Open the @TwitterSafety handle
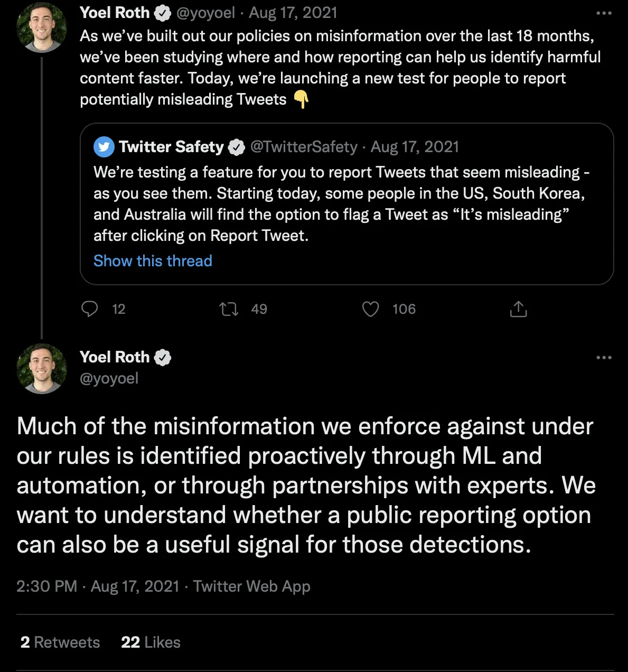 304,146
